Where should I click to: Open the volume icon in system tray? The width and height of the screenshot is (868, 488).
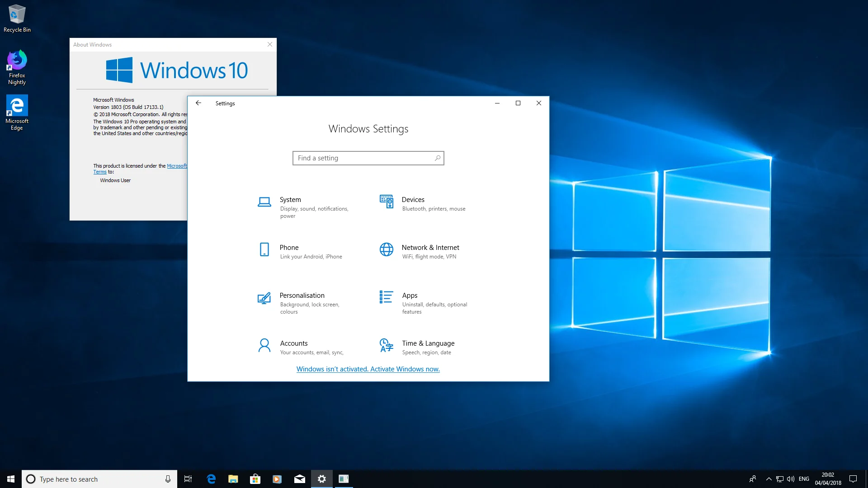[x=791, y=479]
